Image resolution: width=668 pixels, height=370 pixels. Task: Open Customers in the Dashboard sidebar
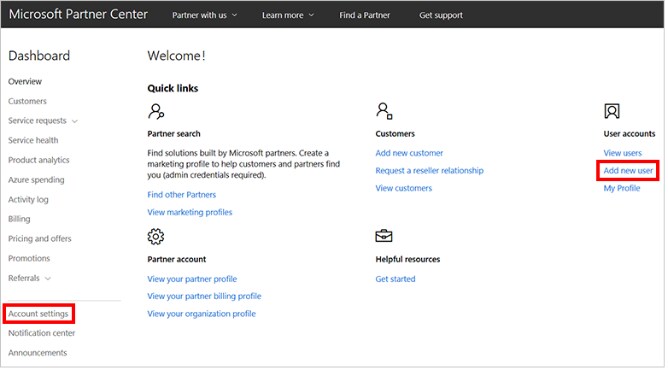27,101
